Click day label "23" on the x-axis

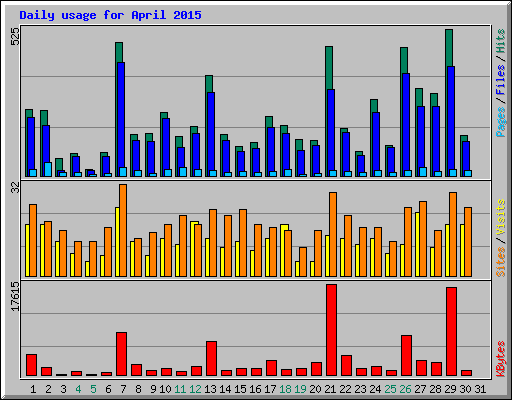point(360,389)
